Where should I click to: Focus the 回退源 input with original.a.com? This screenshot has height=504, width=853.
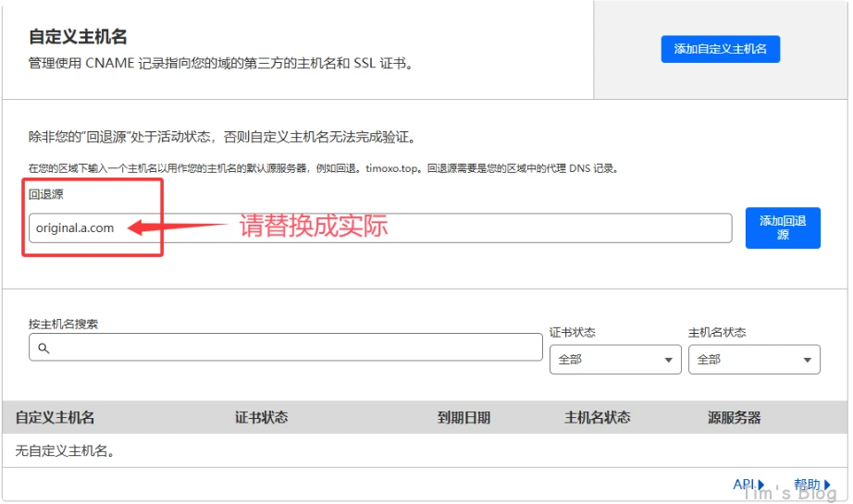[x=379, y=227]
